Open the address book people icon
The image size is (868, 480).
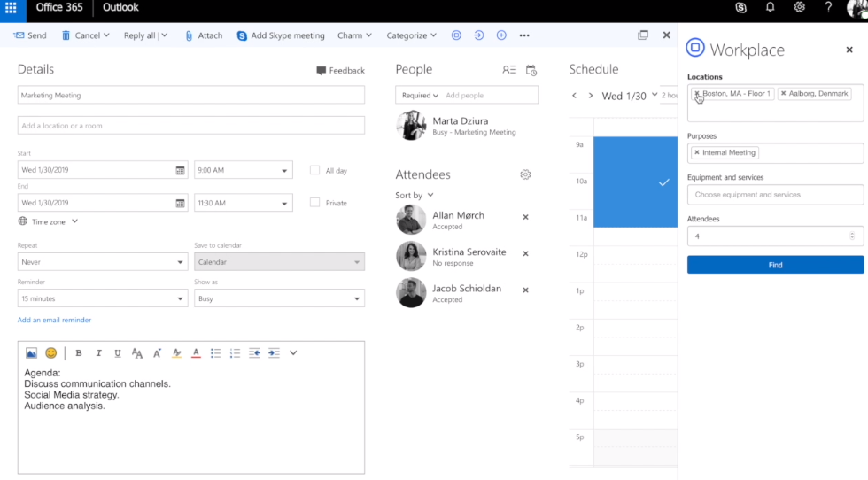509,70
